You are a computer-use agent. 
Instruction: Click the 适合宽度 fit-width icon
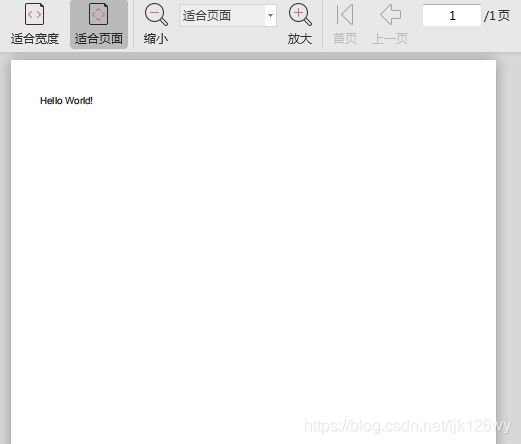point(34,14)
